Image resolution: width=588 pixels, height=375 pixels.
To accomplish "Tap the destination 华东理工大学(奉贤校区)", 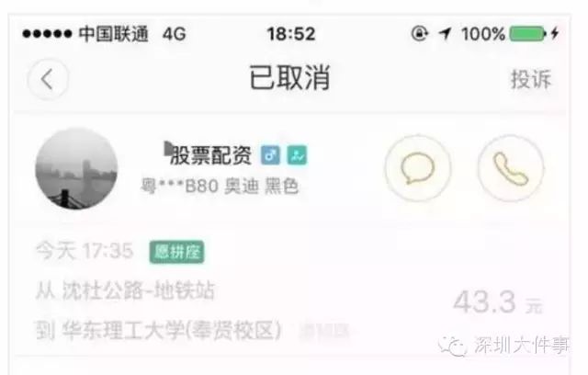I will coord(171,330).
